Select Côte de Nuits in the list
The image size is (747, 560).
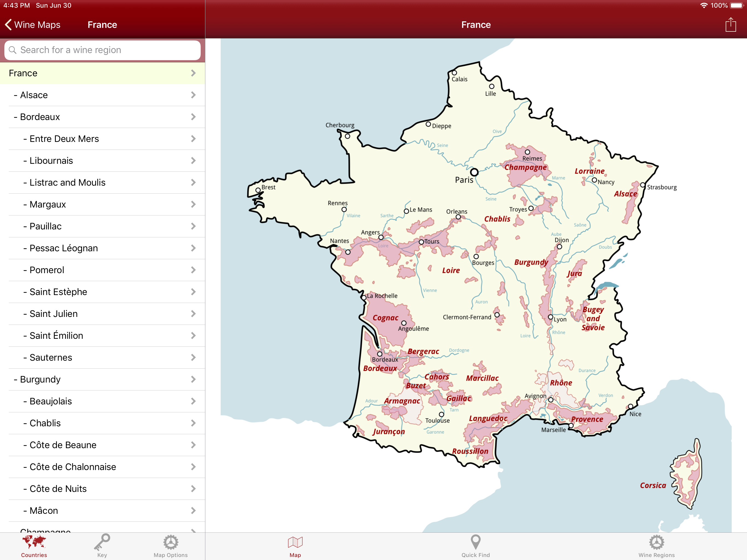point(58,488)
